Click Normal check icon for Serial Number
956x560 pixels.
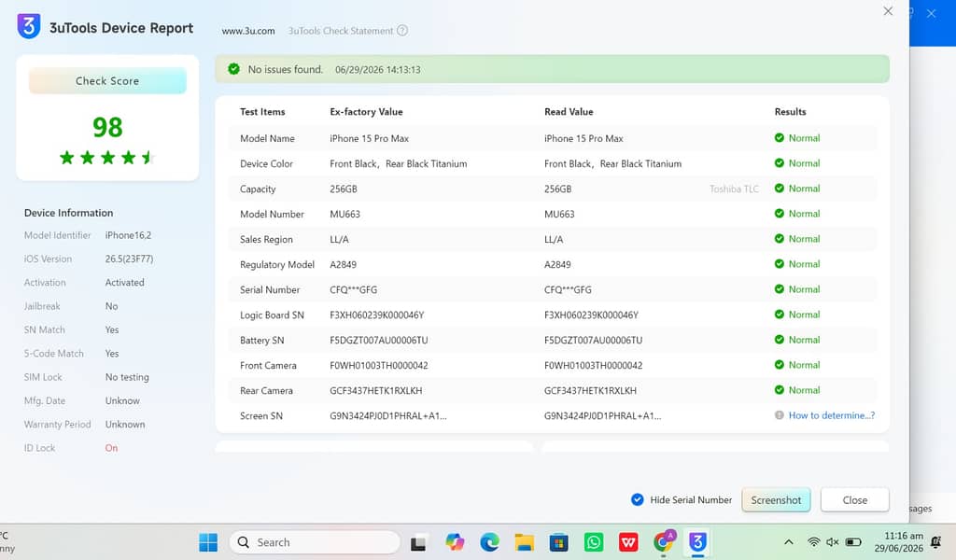tap(780, 288)
